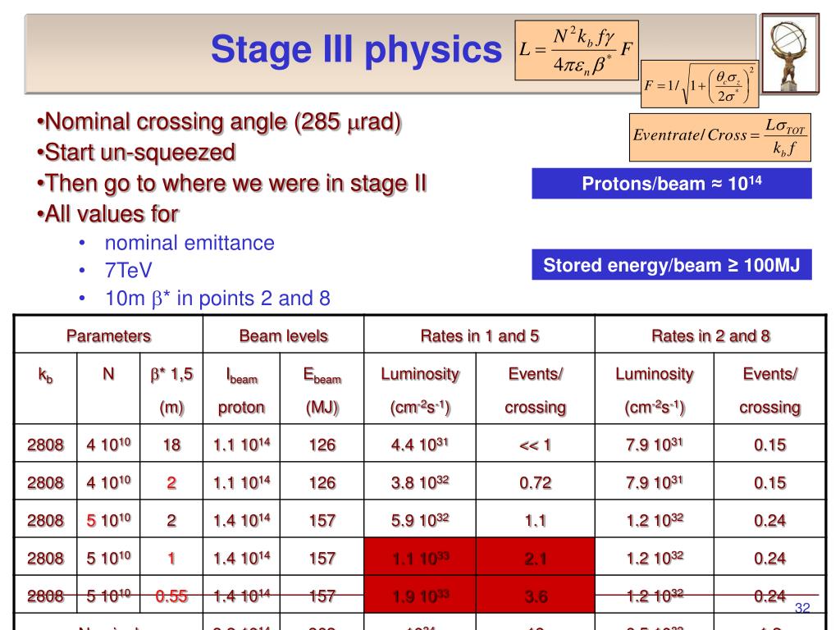Viewport: 840px width, 630px height.
Task: Click the red-highlighted '3.6' cell
Action: click(x=535, y=596)
